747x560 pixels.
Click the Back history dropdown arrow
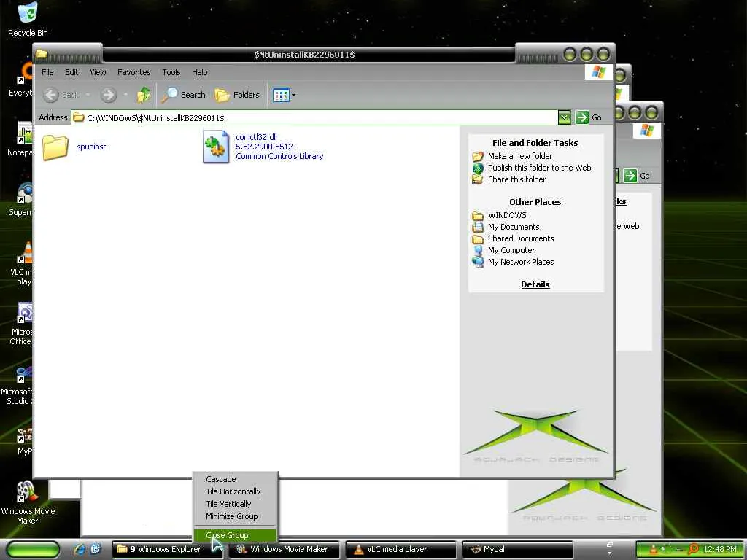tap(88, 95)
